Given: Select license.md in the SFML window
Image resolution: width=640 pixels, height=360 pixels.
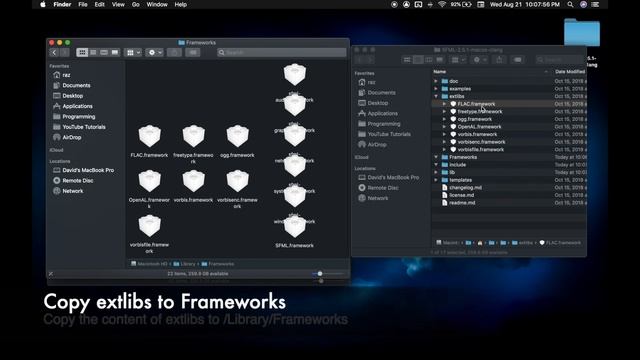Looking at the screenshot, I should coord(509,195).
